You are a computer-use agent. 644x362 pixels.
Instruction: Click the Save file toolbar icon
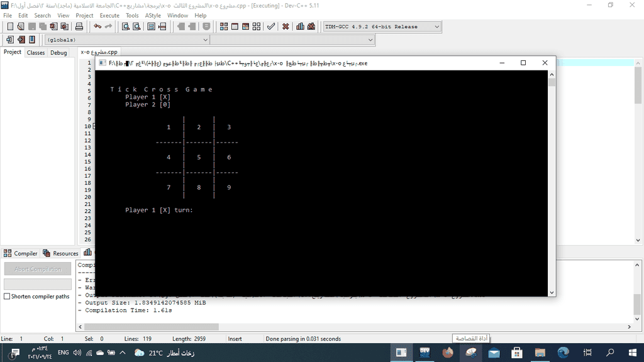31,26
